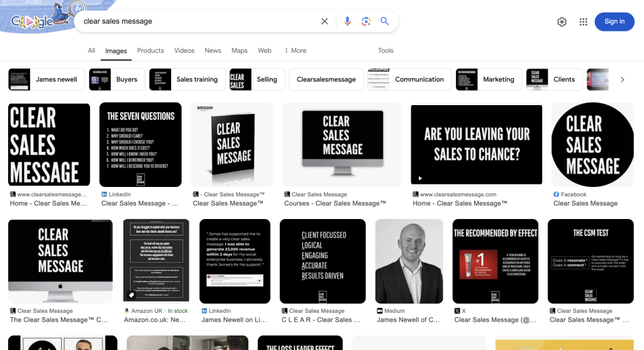Open the settings gear icon
The height and width of the screenshot is (350, 644).
[x=562, y=22]
